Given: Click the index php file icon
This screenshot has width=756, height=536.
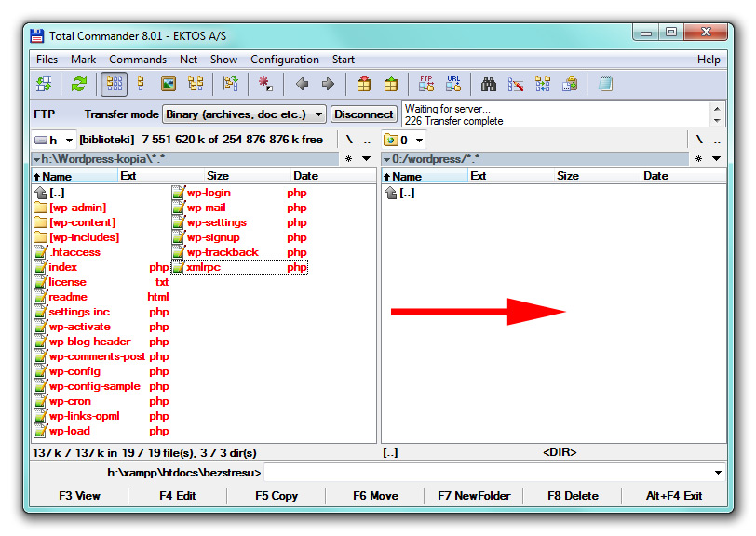Looking at the screenshot, I should coord(41,267).
